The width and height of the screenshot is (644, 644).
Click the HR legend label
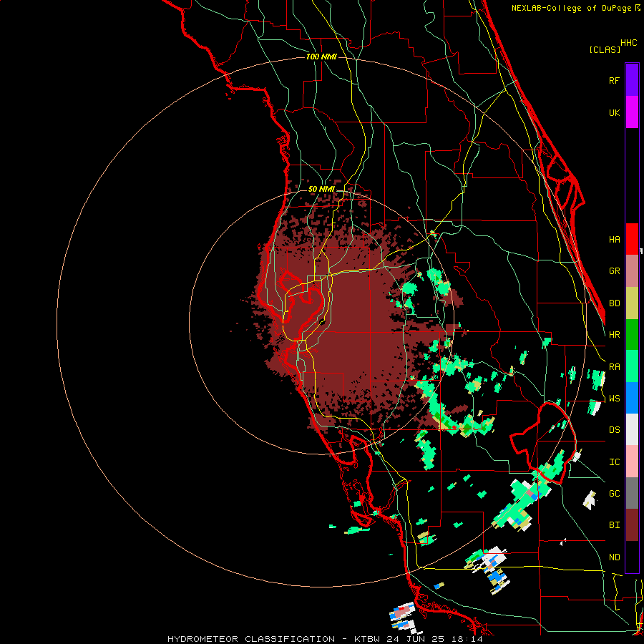coord(614,335)
